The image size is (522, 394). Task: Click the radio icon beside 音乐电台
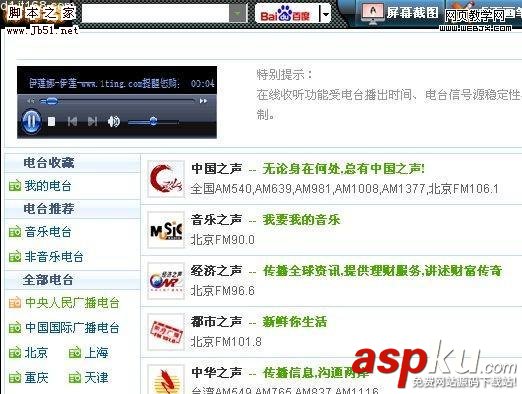tap(15, 232)
